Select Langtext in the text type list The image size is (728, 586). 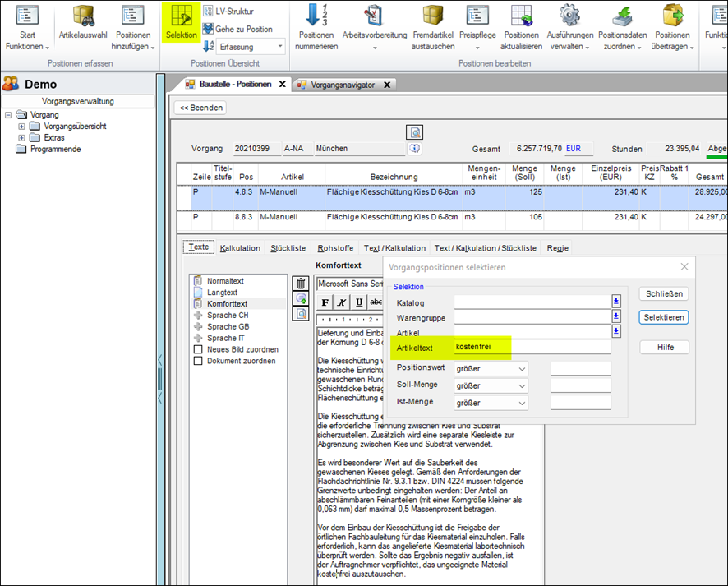pyautogui.click(x=222, y=293)
